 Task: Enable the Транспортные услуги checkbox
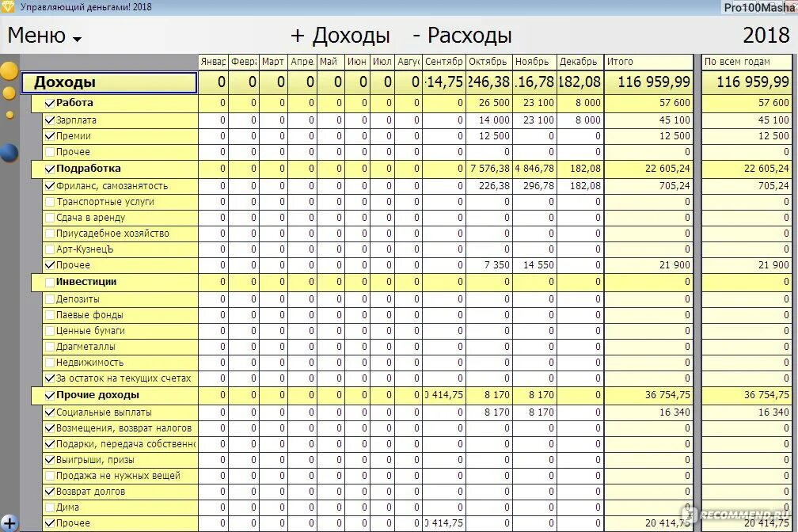click(x=49, y=202)
